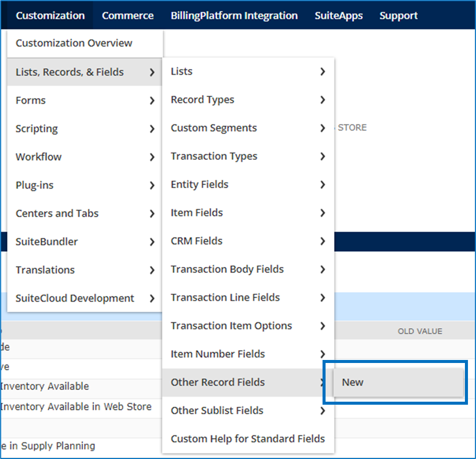Open the Scripting submenu item
The height and width of the screenshot is (459, 476).
pyautogui.click(x=85, y=129)
